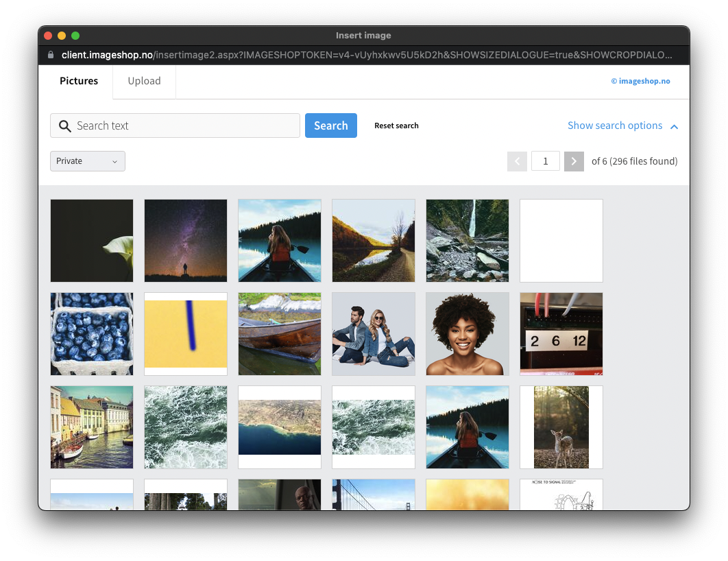Click Show search options link

tap(615, 126)
